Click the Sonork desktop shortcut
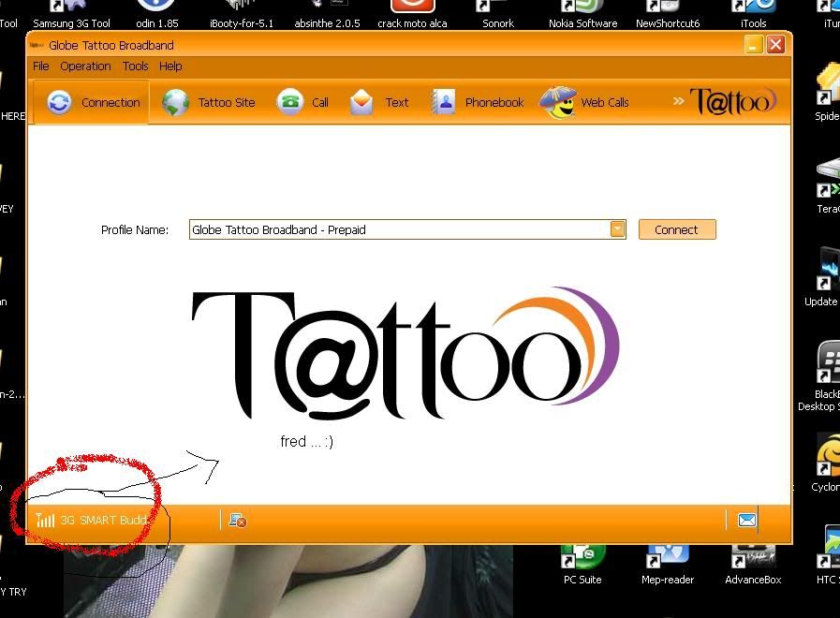Image resolution: width=840 pixels, height=618 pixels. [x=497, y=15]
